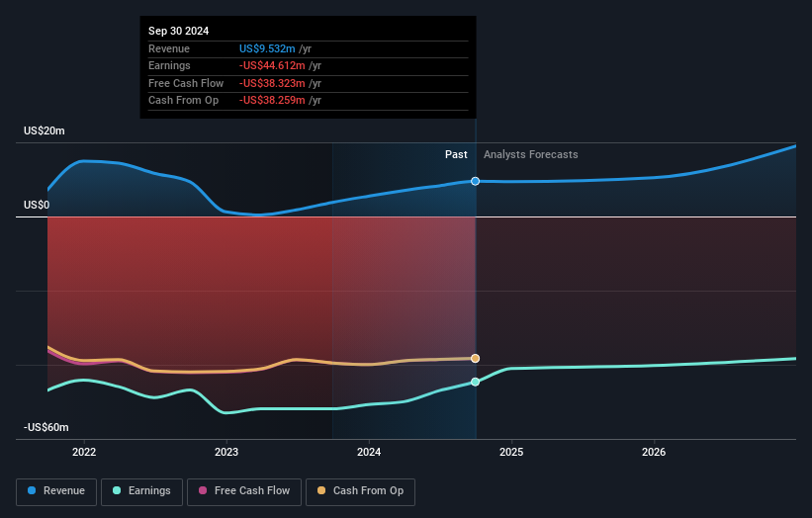Click the Earnings row label in tooltip
This screenshot has width=812, height=518.
click(x=169, y=65)
